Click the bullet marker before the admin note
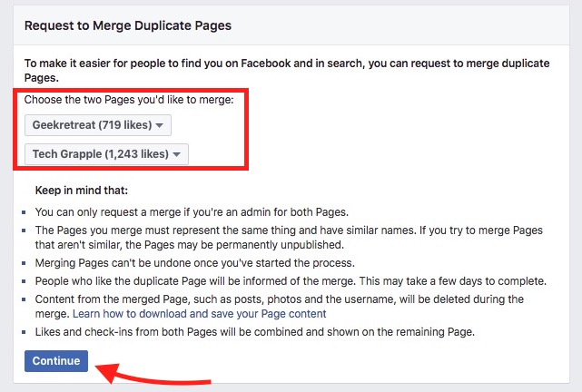Image resolution: width=582 pixels, height=392 pixels. coord(24,212)
